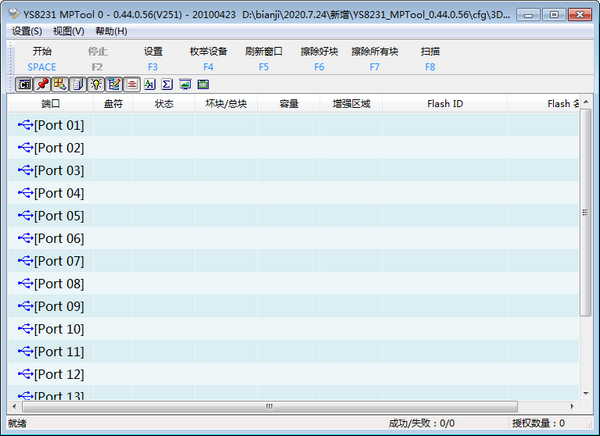Viewport: 600px width, 436px height.
Task: Click 刷新窗口 F5 refresh window button
Action: coord(264,59)
